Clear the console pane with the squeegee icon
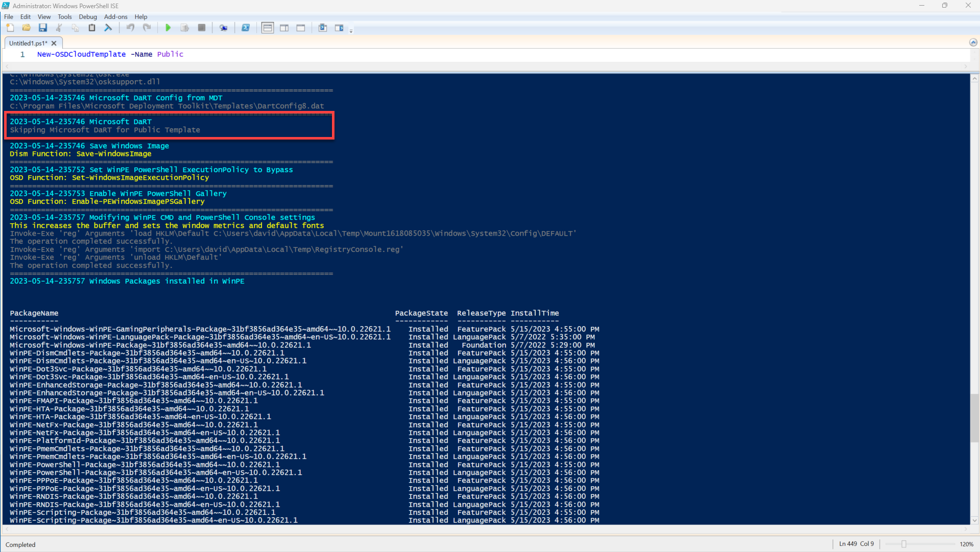 point(108,28)
